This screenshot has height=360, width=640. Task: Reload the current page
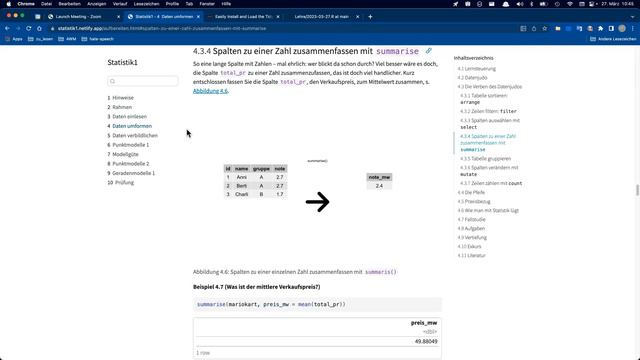click(29, 29)
